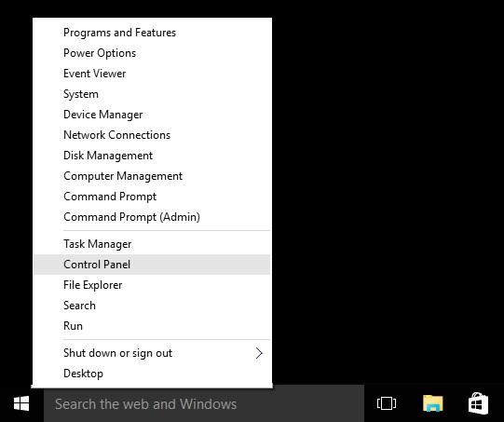The width and height of the screenshot is (504, 422).
Task: Click the highlighted Control Panel item
Action: tap(152, 265)
